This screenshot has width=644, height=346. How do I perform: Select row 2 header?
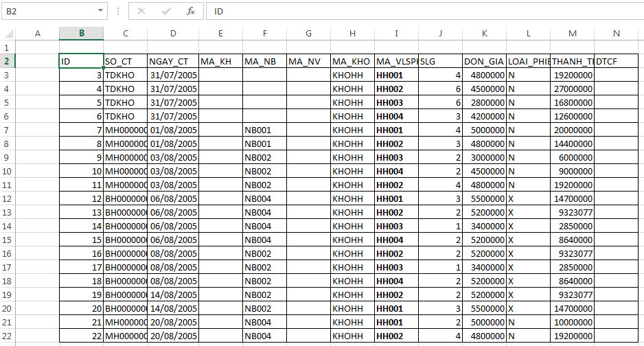[8, 61]
